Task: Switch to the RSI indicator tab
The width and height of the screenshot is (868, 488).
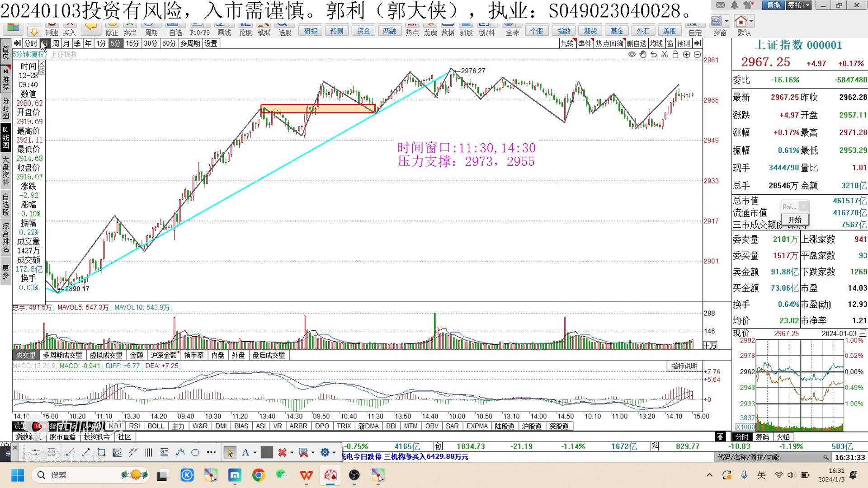Action: coord(134,426)
